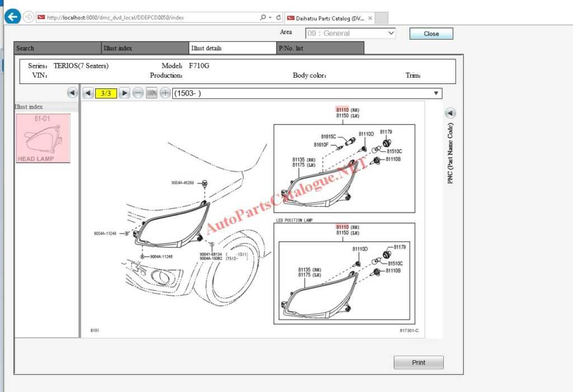Click the browser forward arrow button
The image size is (573, 392).
tap(28, 17)
